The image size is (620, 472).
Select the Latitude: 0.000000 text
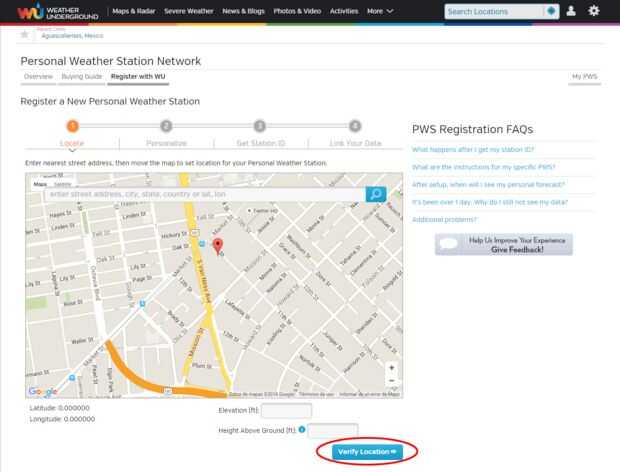(x=59, y=408)
